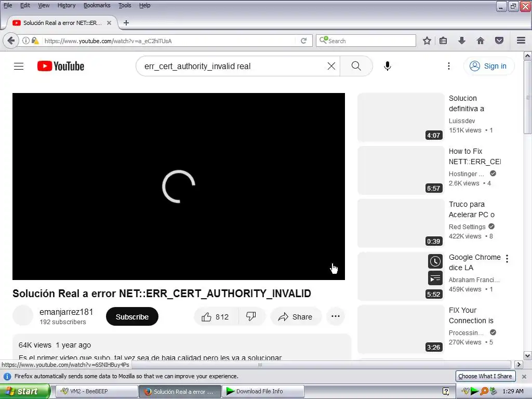Viewport: 532px width, 399px height.
Task: Open Google Chrome dice LA video
Action: pos(474,262)
